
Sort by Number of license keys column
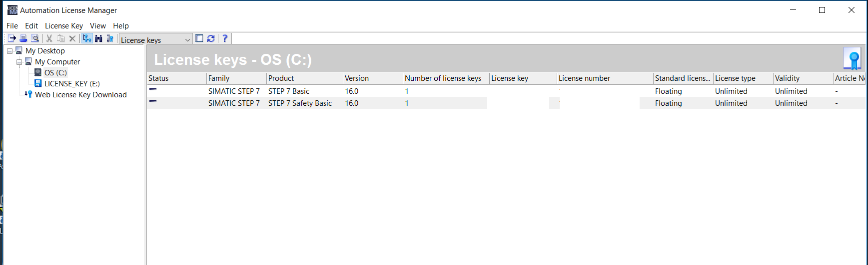pos(446,78)
